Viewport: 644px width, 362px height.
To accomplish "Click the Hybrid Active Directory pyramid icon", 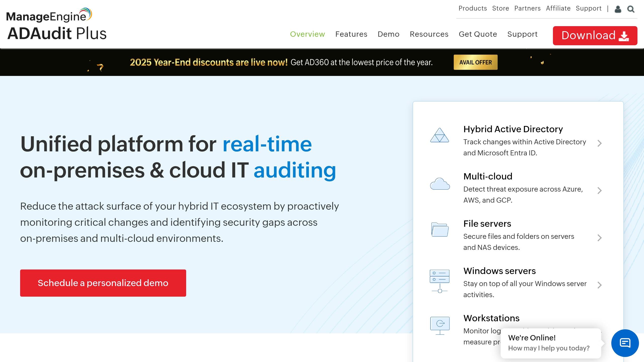I will 439,135.
